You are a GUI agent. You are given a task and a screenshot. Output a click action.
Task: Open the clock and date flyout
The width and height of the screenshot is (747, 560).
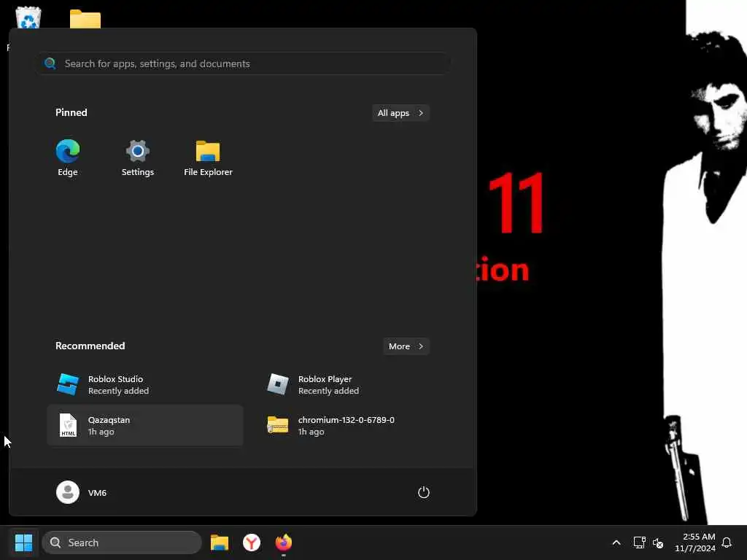pyautogui.click(x=695, y=542)
